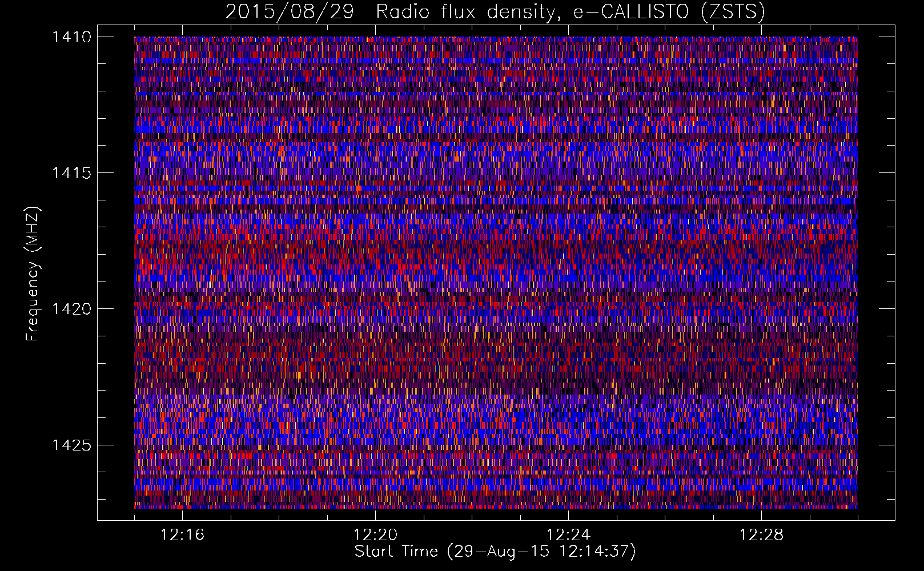Click the 12:20 time tick label
The height and width of the screenshot is (571, 924).
pos(375,535)
